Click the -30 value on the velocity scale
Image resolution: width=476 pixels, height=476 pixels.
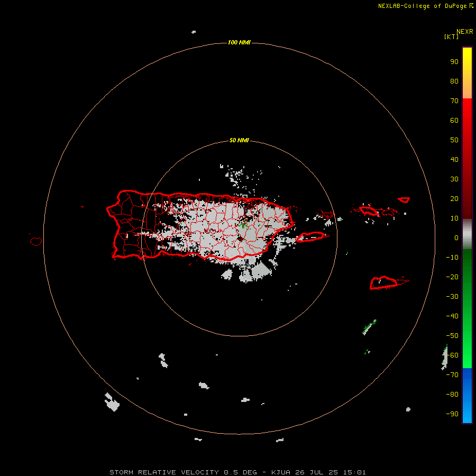click(452, 297)
